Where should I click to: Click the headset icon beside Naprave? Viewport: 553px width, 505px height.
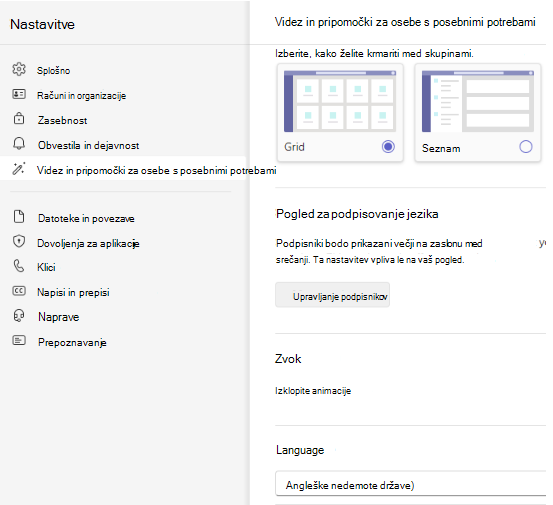(19, 316)
